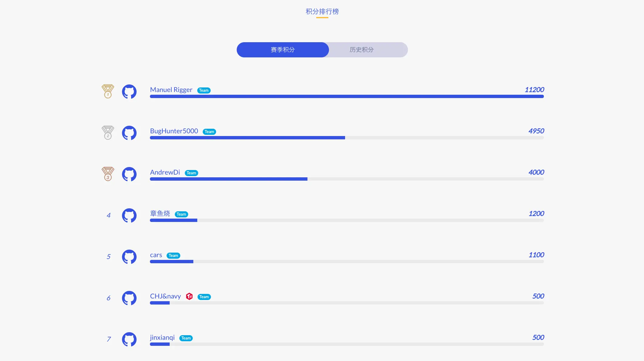Switch to the 赛季积分 tab
Image resolution: width=644 pixels, height=361 pixels.
[283, 50]
